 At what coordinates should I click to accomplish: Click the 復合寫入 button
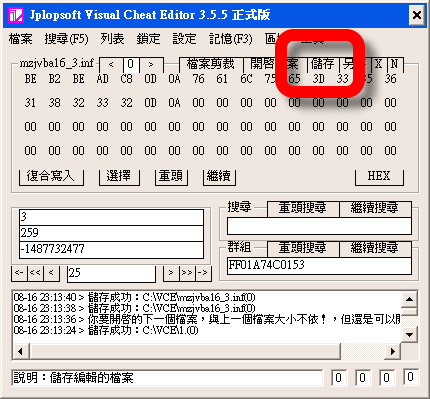(x=51, y=176)
